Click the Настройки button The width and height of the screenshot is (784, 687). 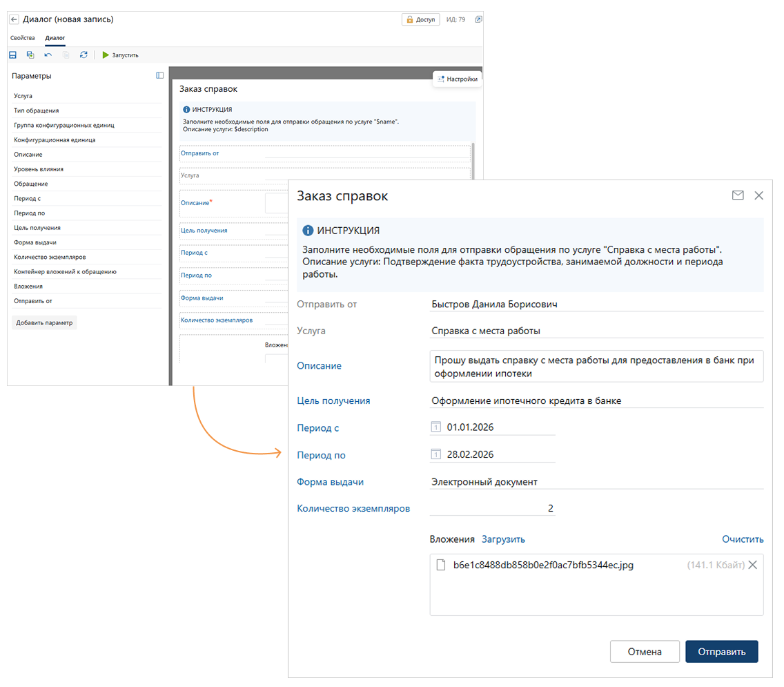click(x=457, y=79)
